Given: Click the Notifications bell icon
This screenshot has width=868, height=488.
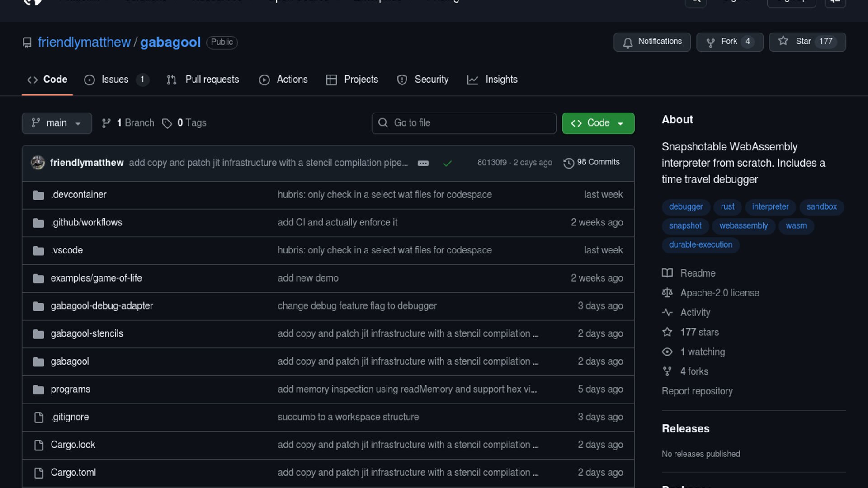Looking at the screenshot, I should (627, 42).
